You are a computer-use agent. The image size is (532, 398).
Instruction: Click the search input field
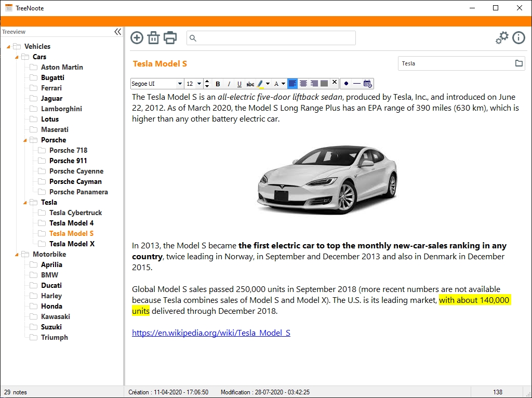click(271, 38)
